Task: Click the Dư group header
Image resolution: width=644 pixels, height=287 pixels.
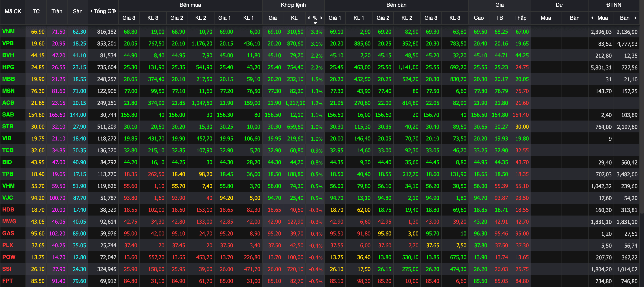Action: click(x=559, y=5)
